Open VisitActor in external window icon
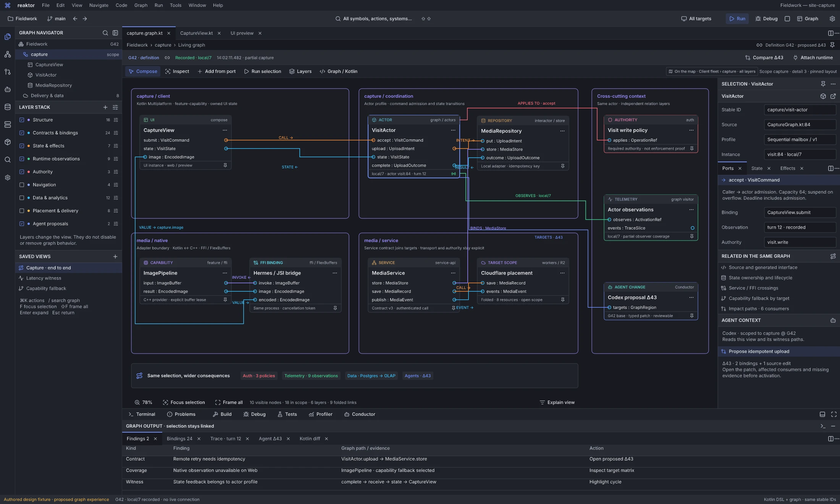 pos(833,96)
